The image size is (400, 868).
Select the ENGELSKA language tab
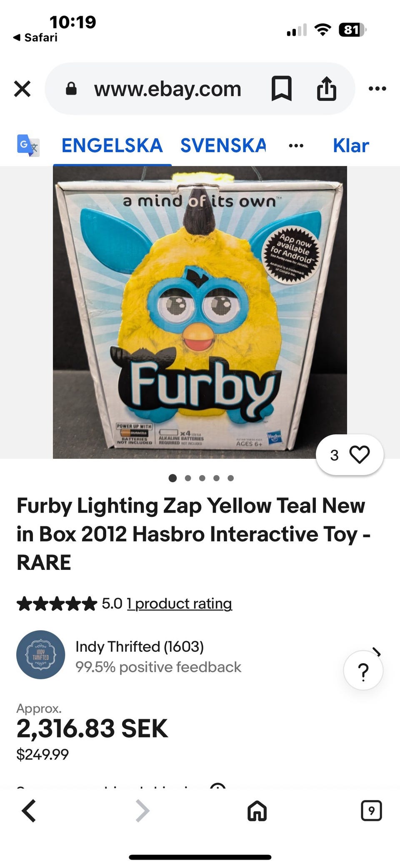(112, 146)
